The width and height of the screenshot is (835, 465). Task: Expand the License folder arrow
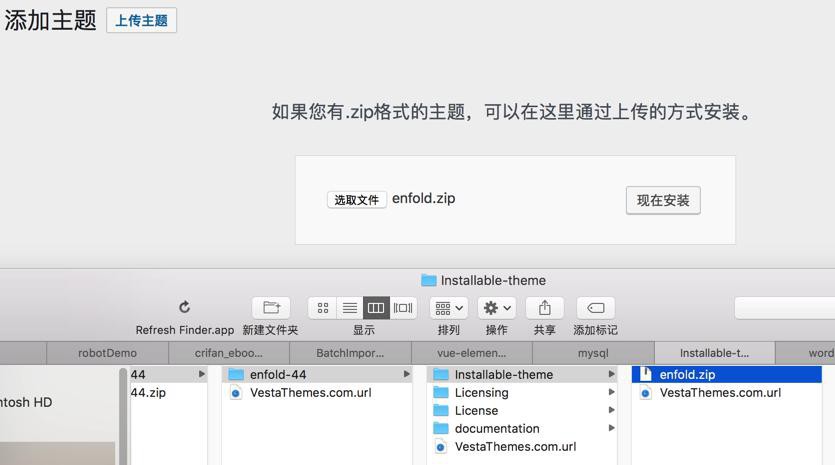(611, 410)
